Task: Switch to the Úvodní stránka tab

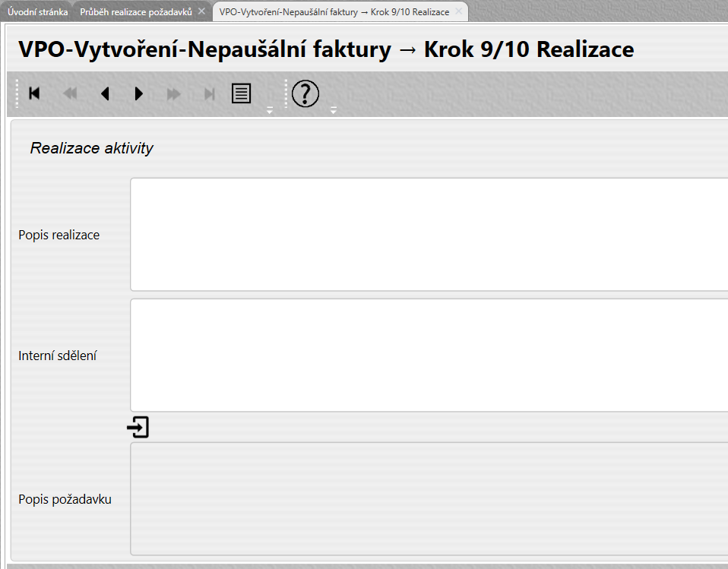Action: tap(37, 11)
